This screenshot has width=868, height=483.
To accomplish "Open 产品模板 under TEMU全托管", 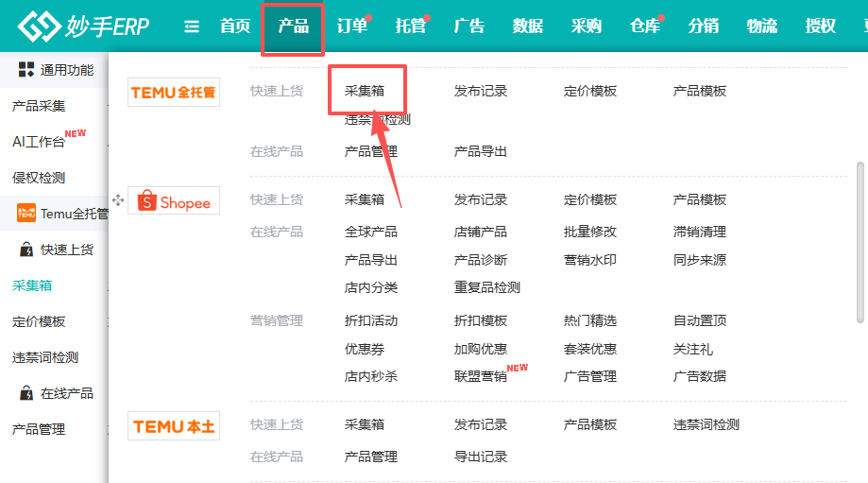I will click(700, 91).
